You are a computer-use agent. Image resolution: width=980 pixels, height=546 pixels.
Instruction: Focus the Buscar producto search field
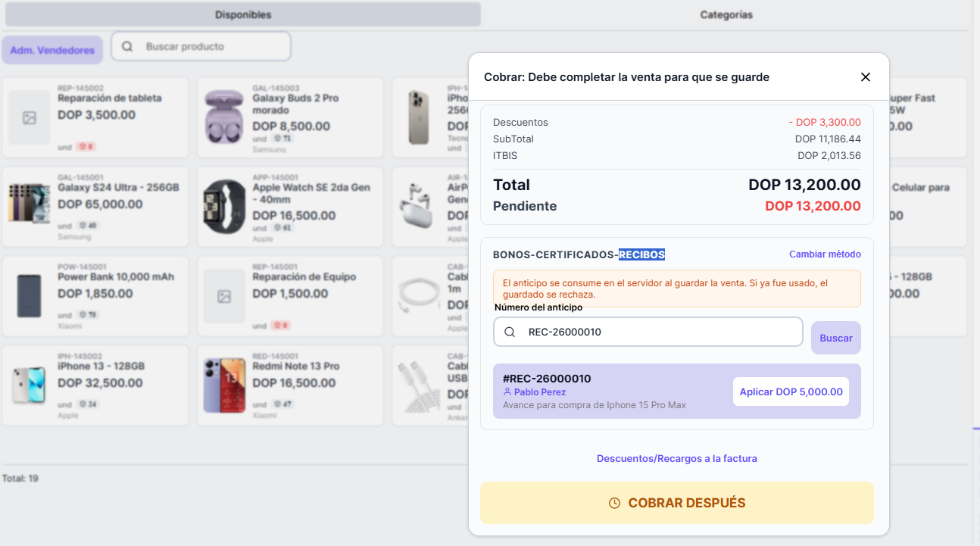[201, 46]
